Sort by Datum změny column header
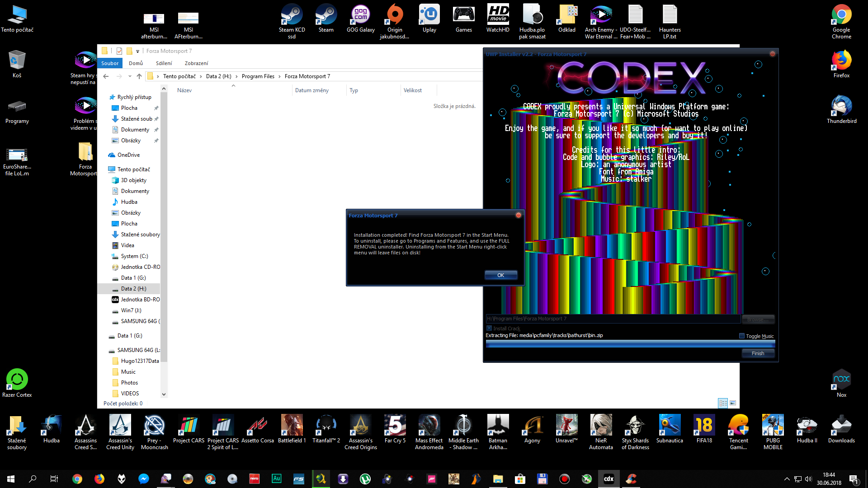The height and width of the screenshot is (488, 868). point(319,90)
